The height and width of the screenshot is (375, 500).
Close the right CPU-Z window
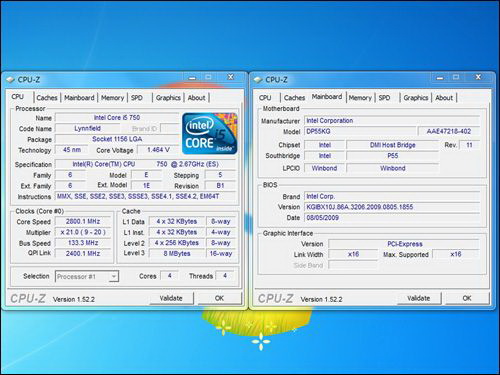pyautogui.click(x=478, y=77)
